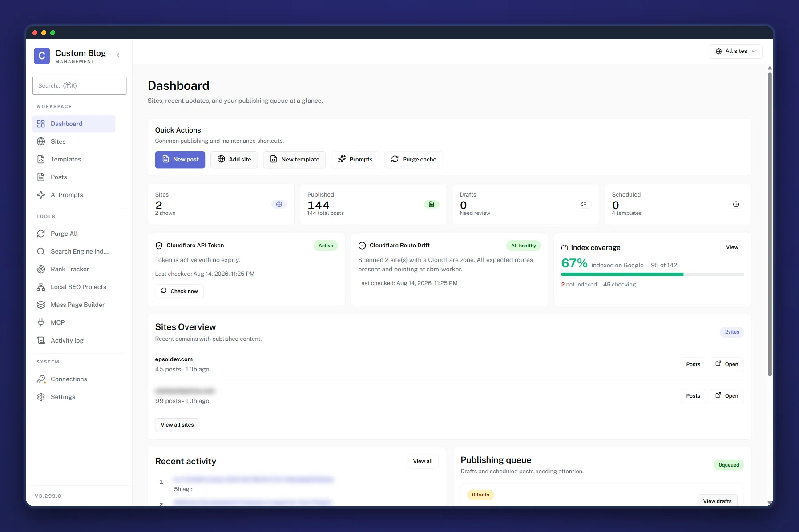This screenshot has height=532, width=799.
Task: Click the Search Engine Indexing magnifier icon
Action: (x=41, y=251)
